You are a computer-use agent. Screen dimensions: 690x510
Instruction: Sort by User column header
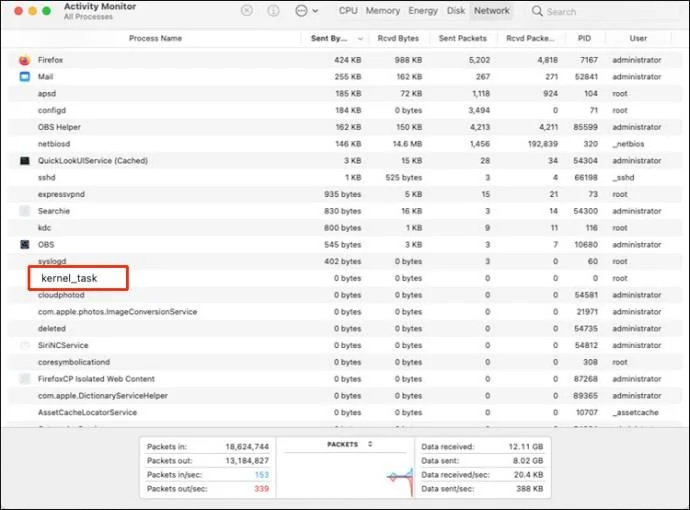638,38
